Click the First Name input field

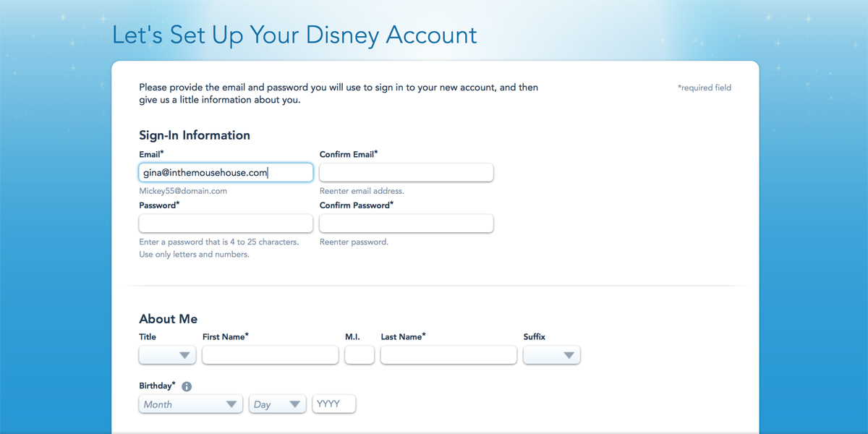point(271,355)
